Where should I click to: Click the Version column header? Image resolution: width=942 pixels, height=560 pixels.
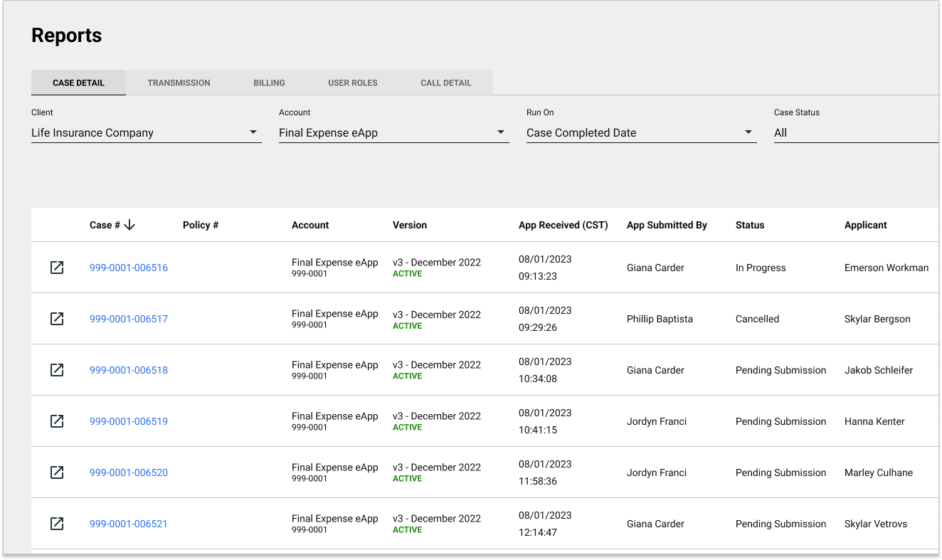tap(410, 225)
